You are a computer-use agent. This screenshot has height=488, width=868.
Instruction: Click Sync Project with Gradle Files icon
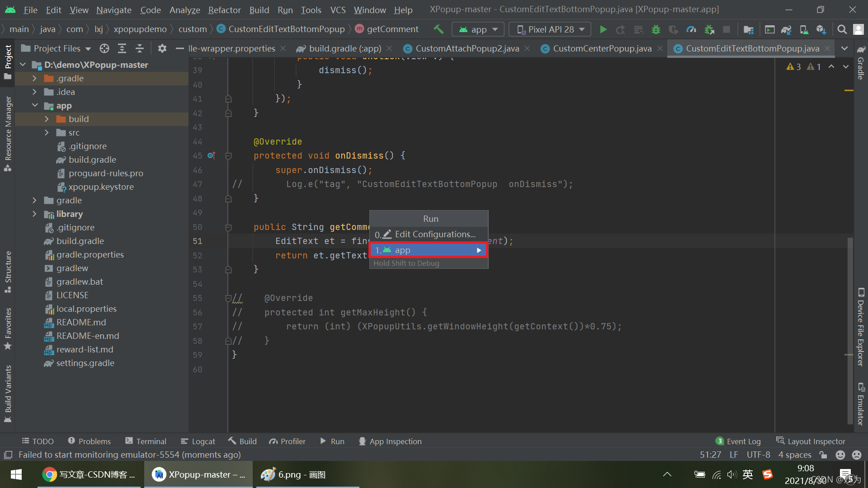pyautogui.click(x=786, y=29)
